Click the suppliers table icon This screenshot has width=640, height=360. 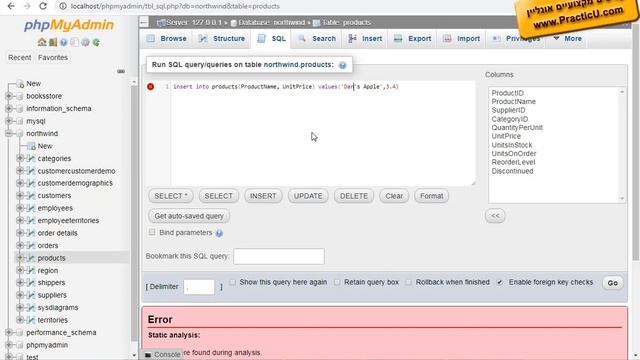[x=31, y=295]
